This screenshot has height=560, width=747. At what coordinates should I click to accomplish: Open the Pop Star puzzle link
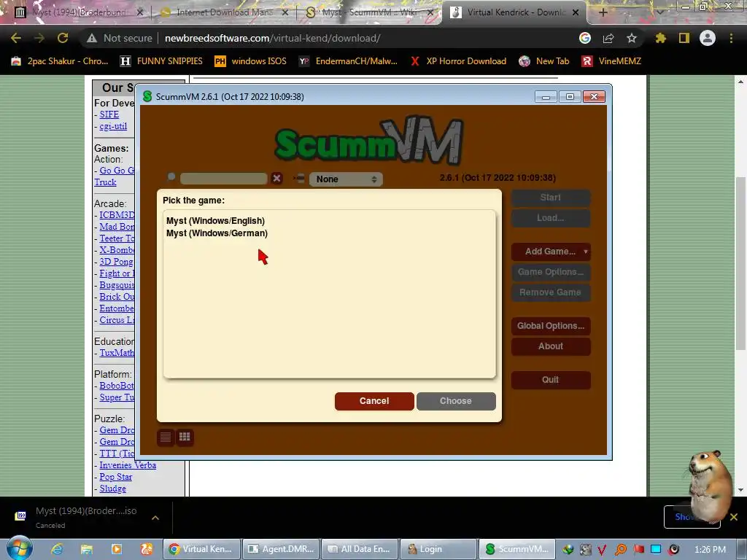[x=116, y=477]
